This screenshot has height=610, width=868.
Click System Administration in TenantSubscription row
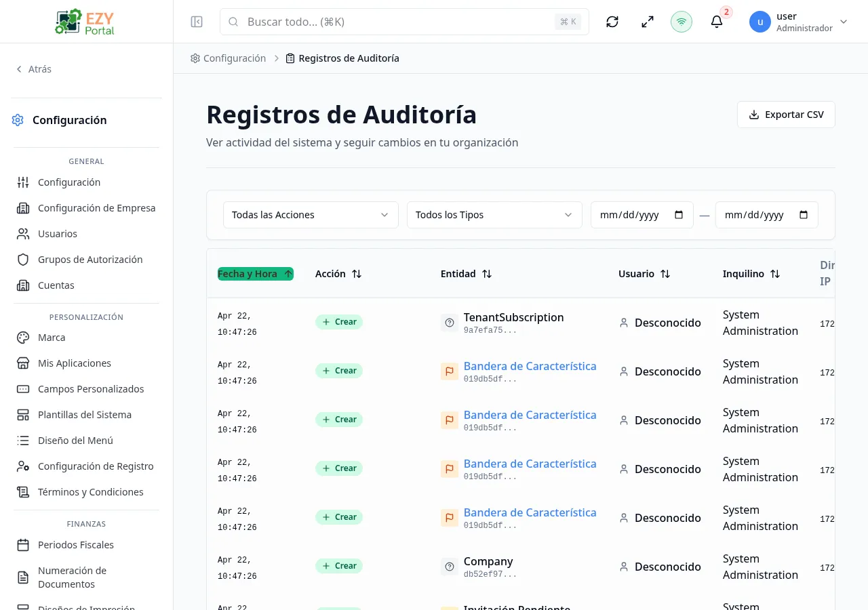(760, 323)
